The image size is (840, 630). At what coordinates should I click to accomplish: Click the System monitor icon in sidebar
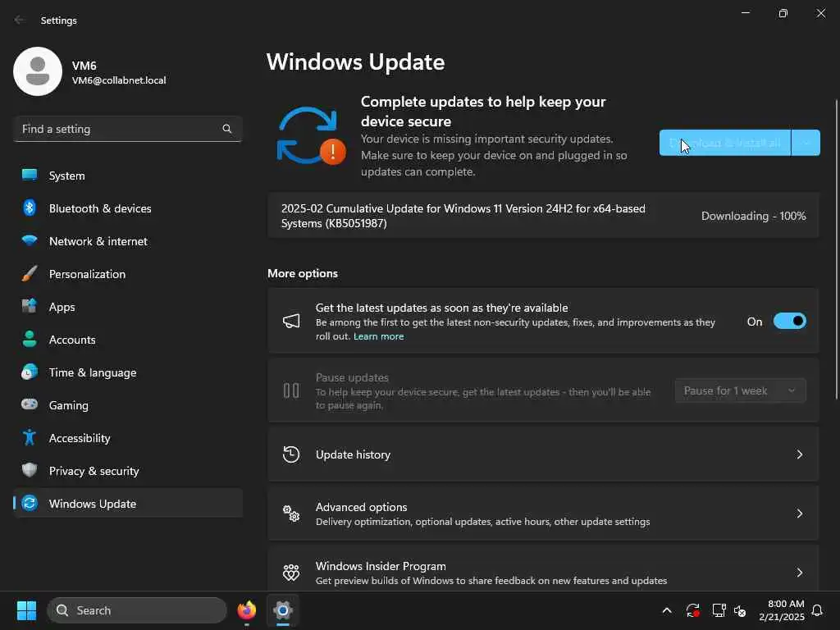pos(30,176)
